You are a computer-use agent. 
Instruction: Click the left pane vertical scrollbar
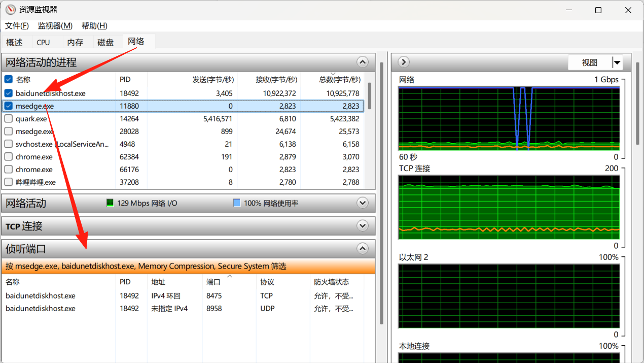[x=382, y=193]
